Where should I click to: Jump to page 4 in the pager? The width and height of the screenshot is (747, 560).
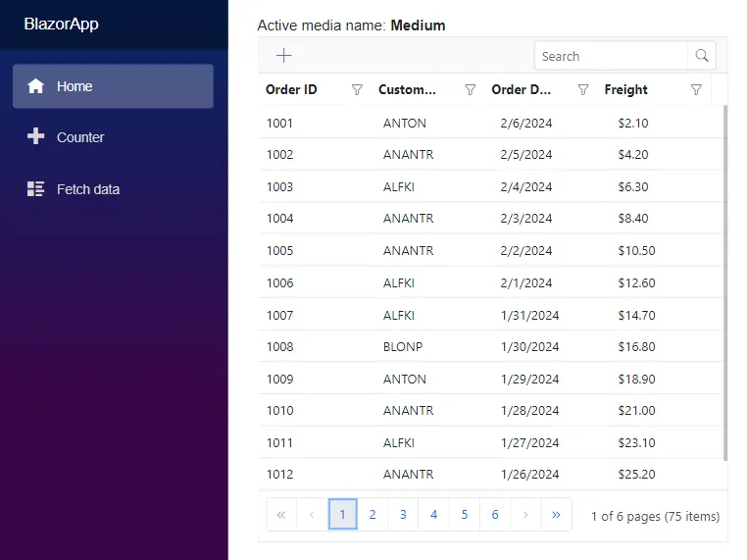433,515
